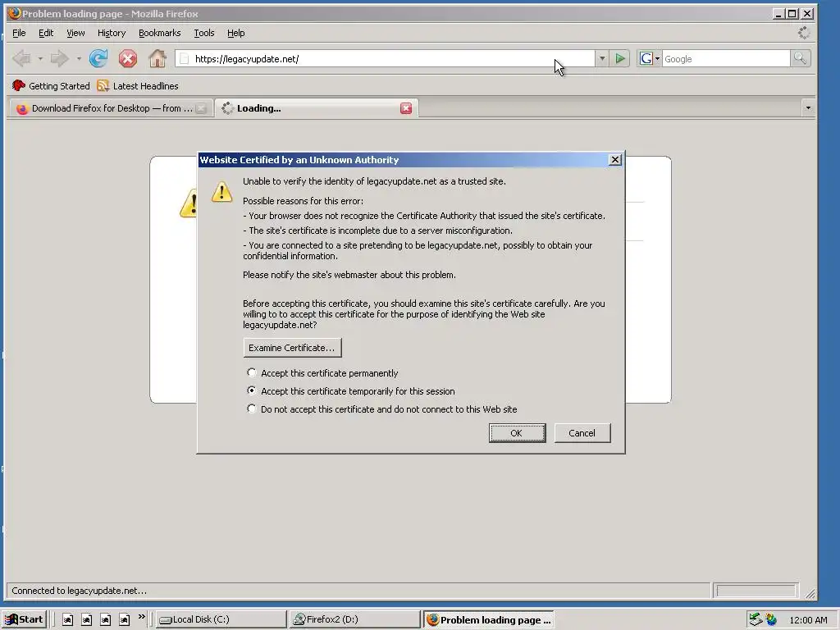840x630 pixels.
Task: Open the Edit menu
Action: pos(46,33)
